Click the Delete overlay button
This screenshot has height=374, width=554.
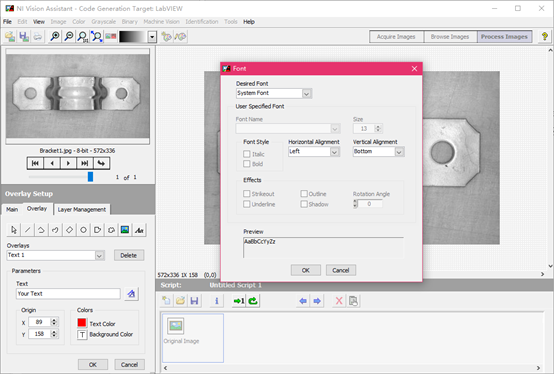pos(129,255)
